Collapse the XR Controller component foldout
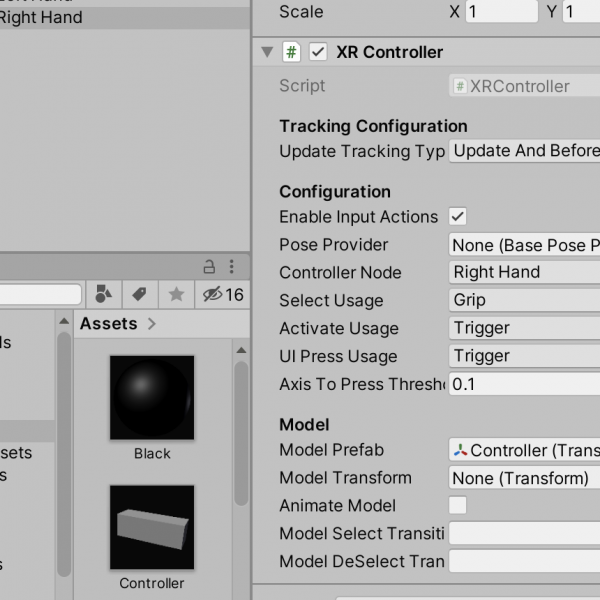Viewport: 600px width, 600px height. pos(267,52)
